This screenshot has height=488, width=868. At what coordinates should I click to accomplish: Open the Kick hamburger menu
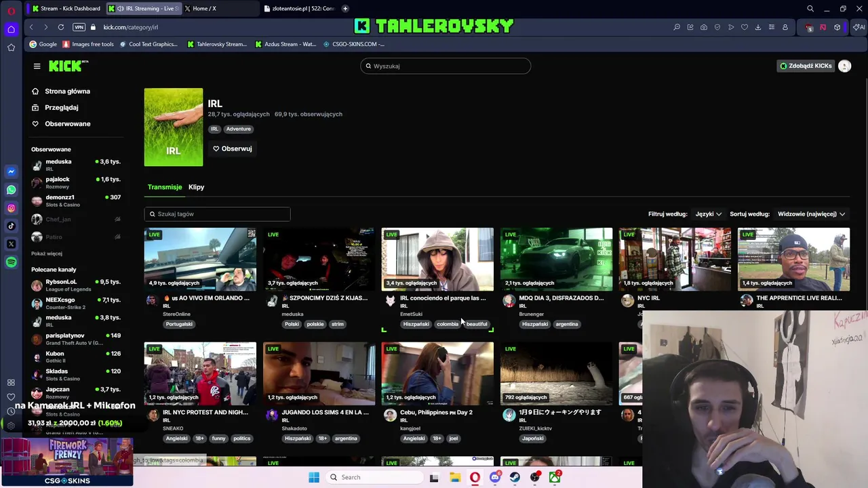[37, 66]
